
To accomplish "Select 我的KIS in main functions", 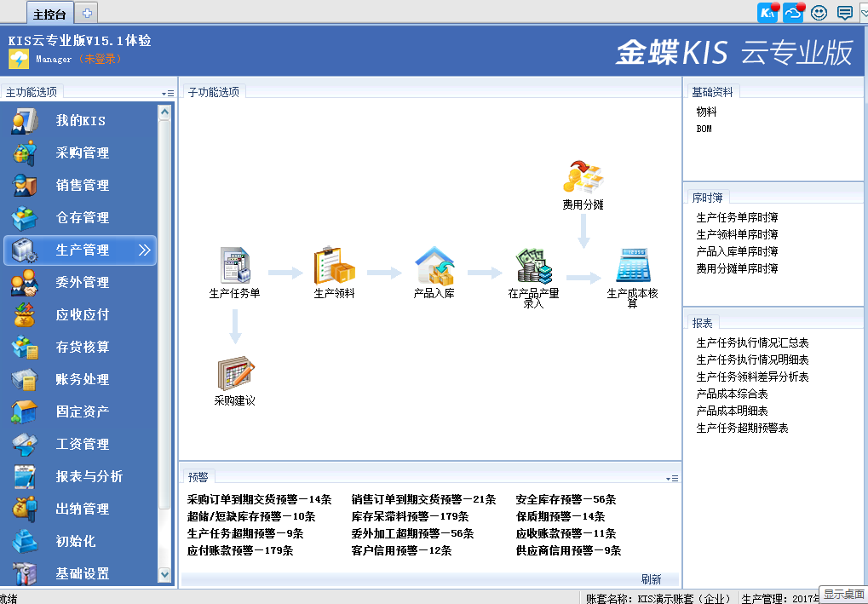I will 80,121.
